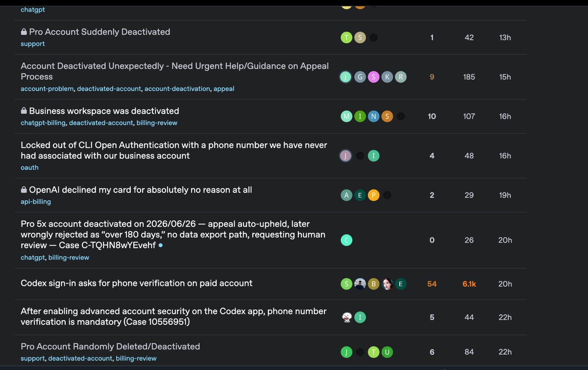Click the E avatar on Codex sign-in topic

click(x=401, y=284)
